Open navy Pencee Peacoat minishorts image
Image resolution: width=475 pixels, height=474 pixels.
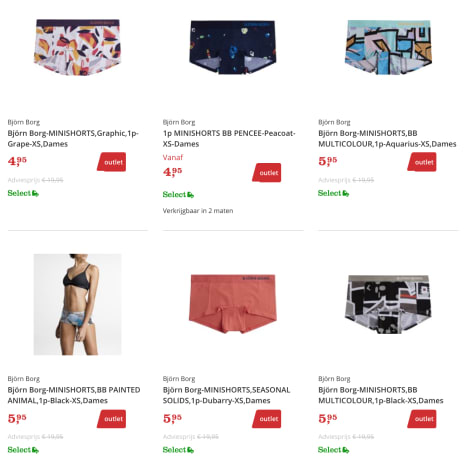(x=233, y=47)
